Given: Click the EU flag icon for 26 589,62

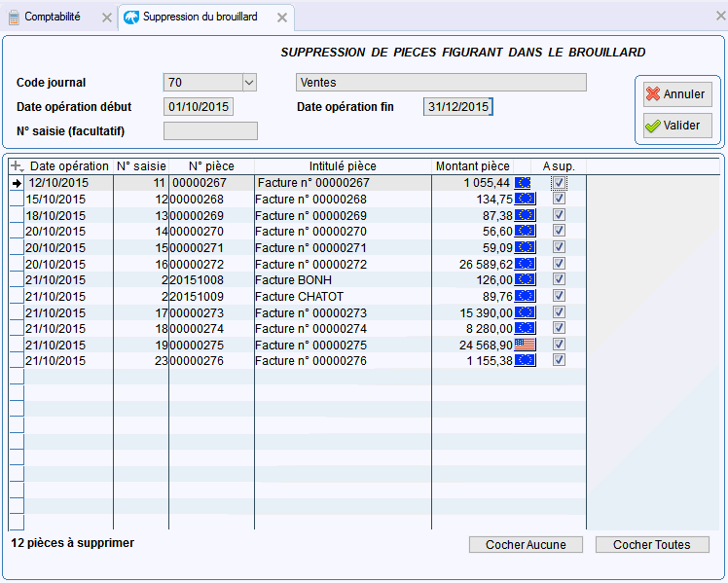Looking at the screenshot, I should point(526,264).
